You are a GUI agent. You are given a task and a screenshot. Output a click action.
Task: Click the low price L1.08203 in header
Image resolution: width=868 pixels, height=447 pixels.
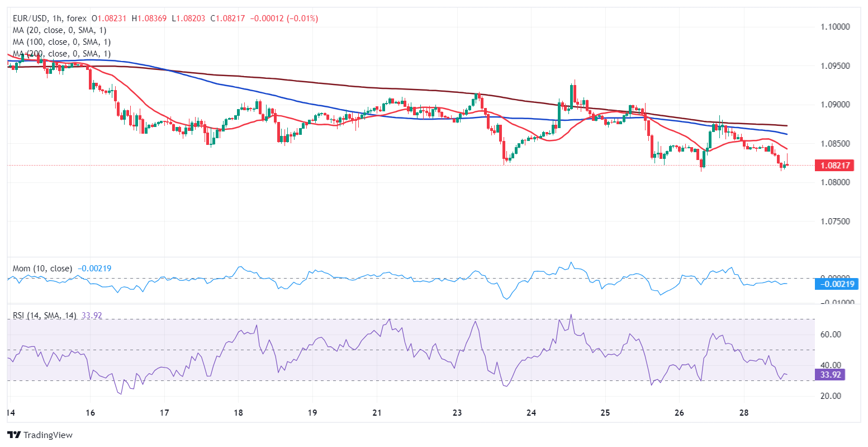tap(189, 18)
